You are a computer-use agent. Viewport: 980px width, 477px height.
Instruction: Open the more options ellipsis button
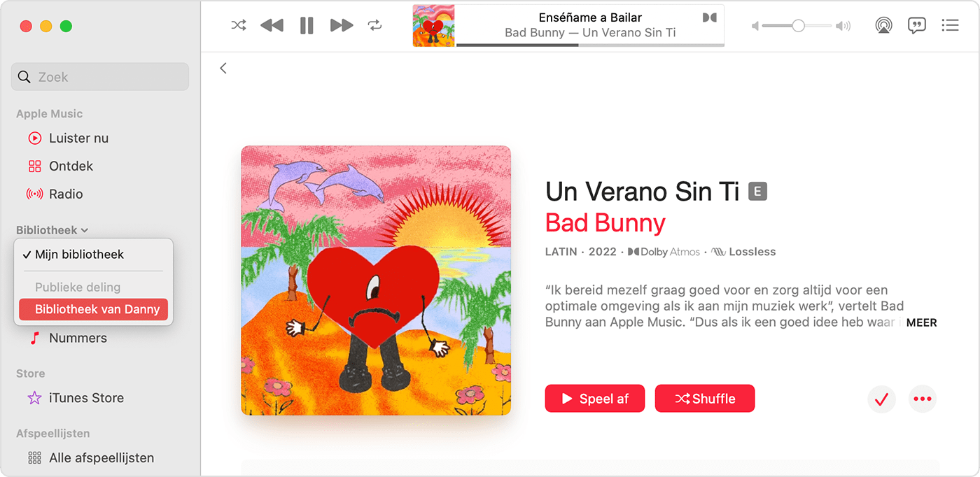(923, 399)
